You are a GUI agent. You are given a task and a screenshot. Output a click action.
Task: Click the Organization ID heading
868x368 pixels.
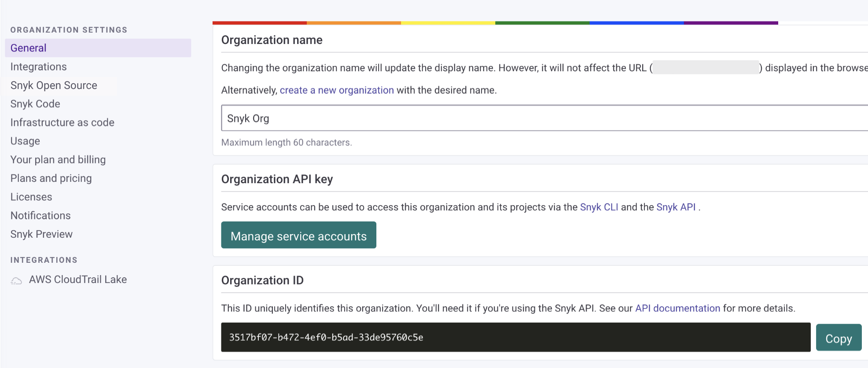[x=262, y=280]
